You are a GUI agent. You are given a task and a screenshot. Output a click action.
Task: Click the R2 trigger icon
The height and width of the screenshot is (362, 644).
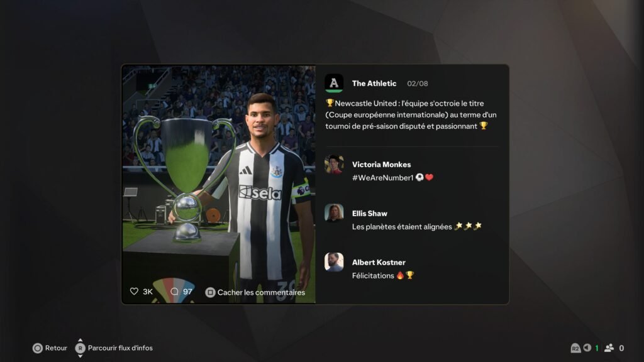pyautogui.click(x=575, y=348)
